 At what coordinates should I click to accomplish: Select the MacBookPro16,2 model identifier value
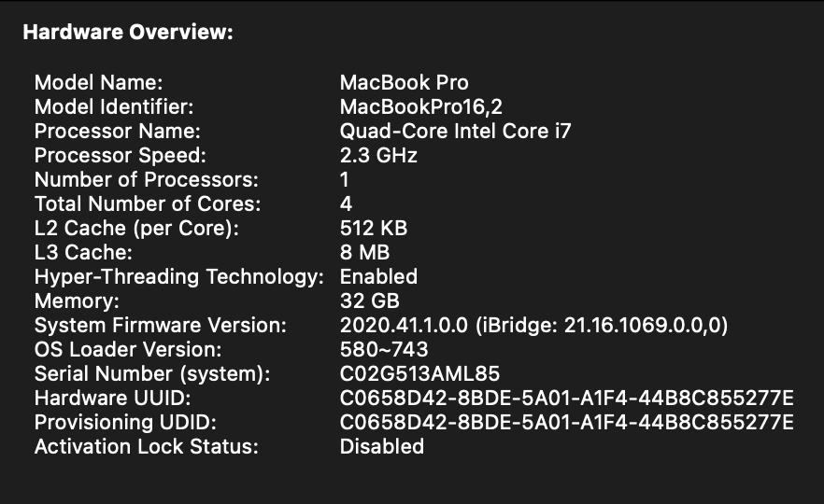421,107
